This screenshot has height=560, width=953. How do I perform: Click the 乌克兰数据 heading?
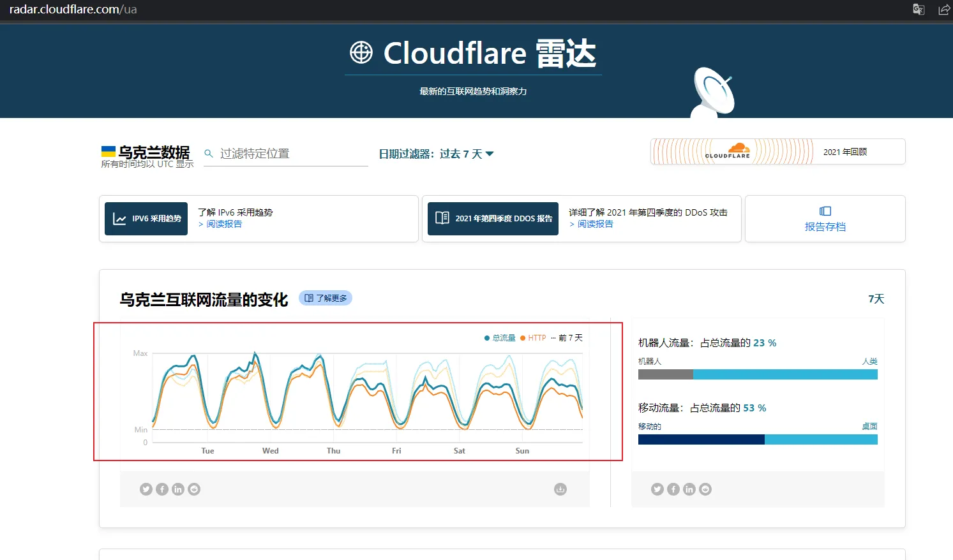click(154, 152)
